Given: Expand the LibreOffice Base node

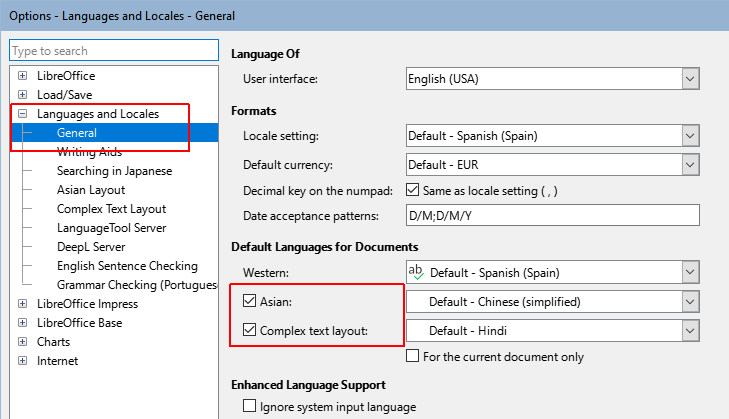Looking at the screenshot, I should [22, 323].
